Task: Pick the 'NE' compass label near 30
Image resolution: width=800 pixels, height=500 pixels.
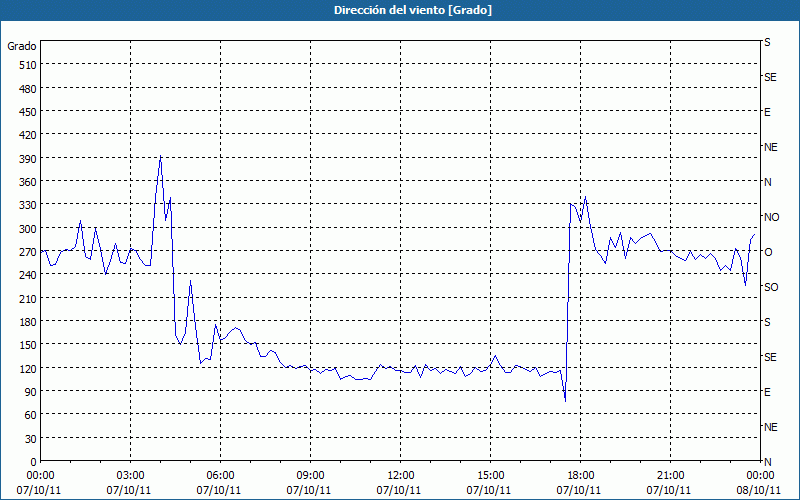Action: (770, 427)
